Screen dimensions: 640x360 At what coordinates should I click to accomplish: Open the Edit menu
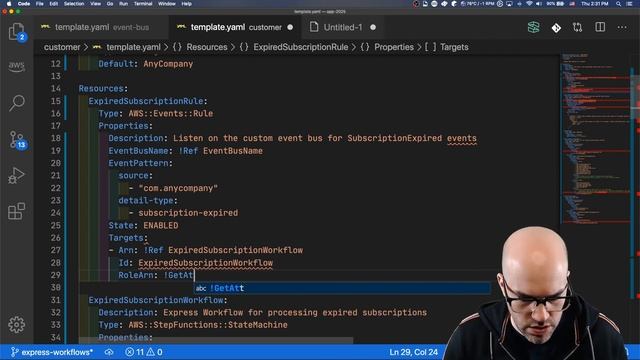pos(53,4)
